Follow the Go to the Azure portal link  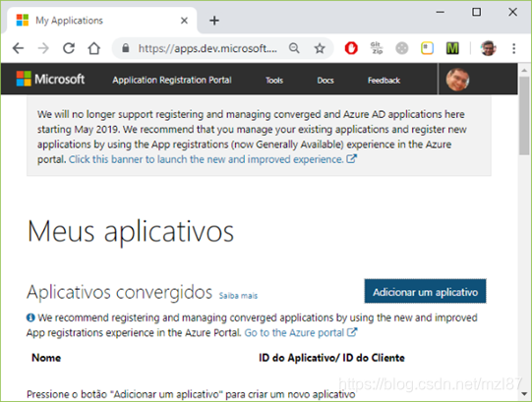294,333
